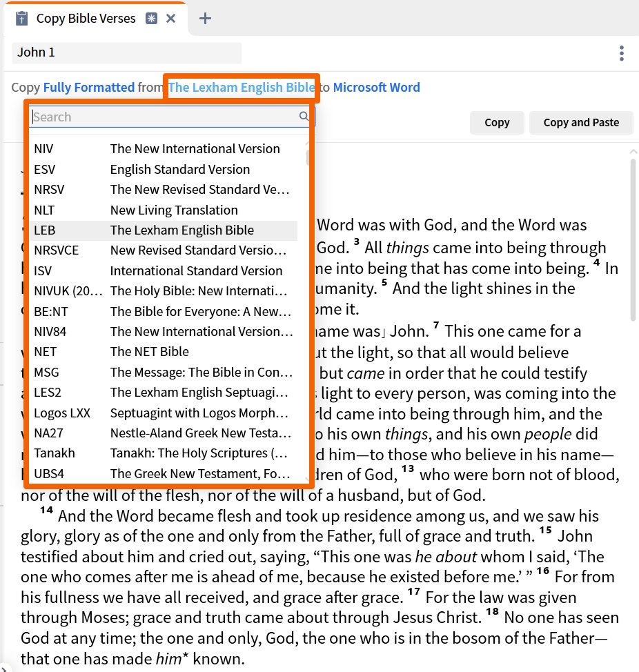Toggle The Lexham English Bible source dropdown
Viewport: 639px width, 672px height.
tap(242, 88)
